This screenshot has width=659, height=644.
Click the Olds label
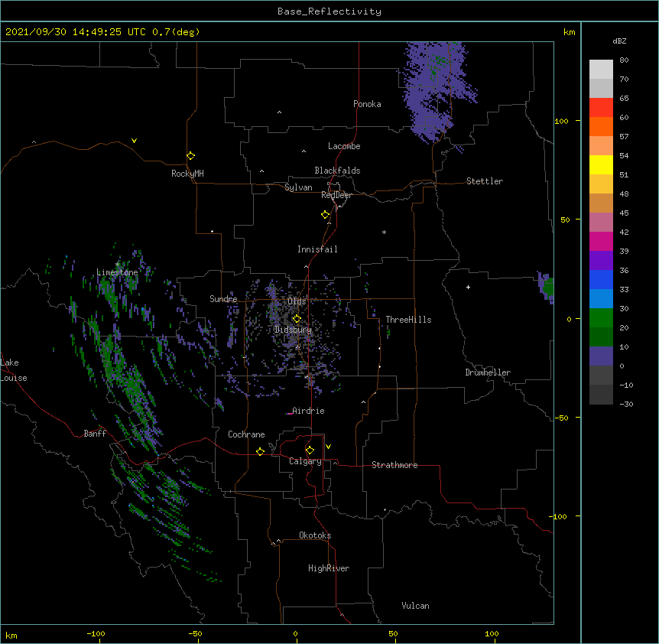(297, 301)
